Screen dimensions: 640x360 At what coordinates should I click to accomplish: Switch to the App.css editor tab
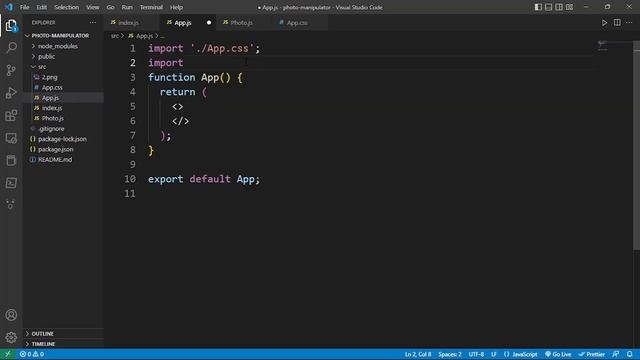pos(300,23)
